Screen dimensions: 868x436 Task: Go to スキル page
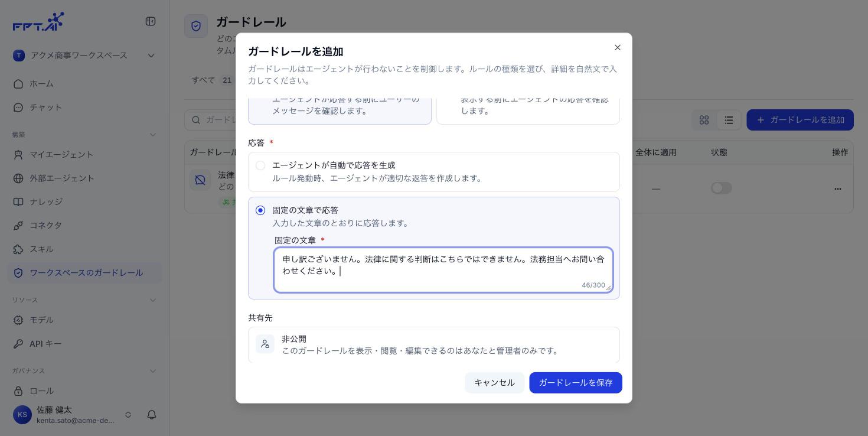[85, 249]
